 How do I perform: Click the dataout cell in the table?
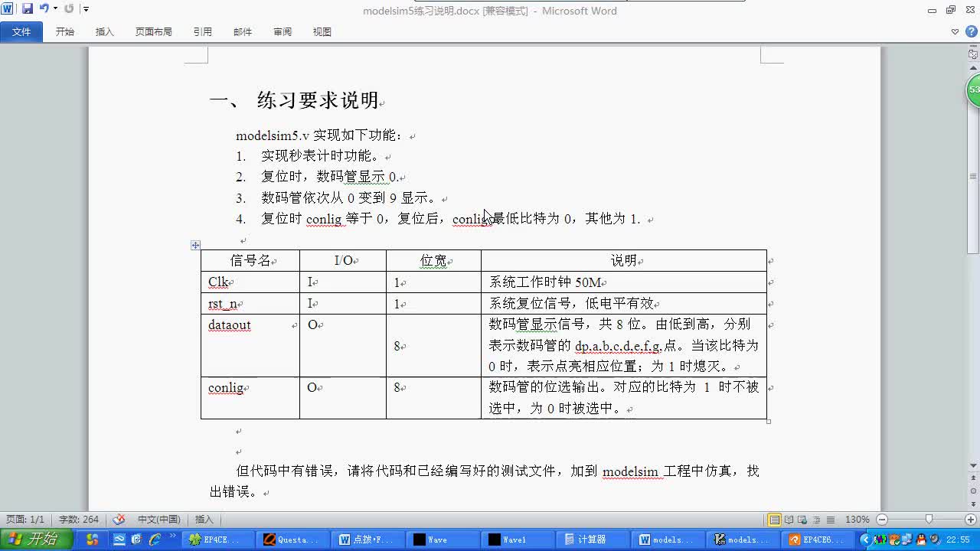[250, 345]
